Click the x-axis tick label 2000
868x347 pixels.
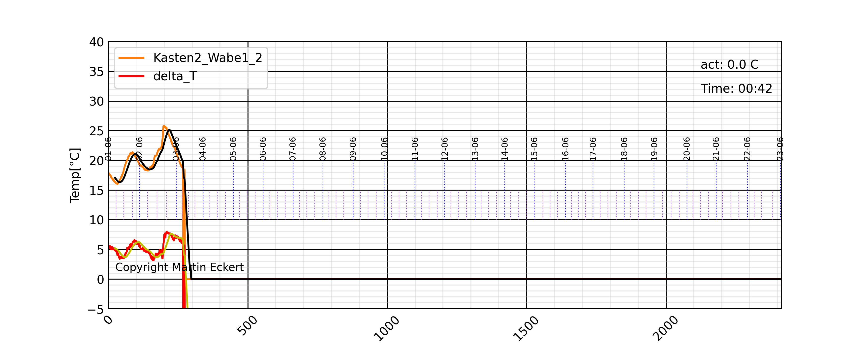point(665,328)
